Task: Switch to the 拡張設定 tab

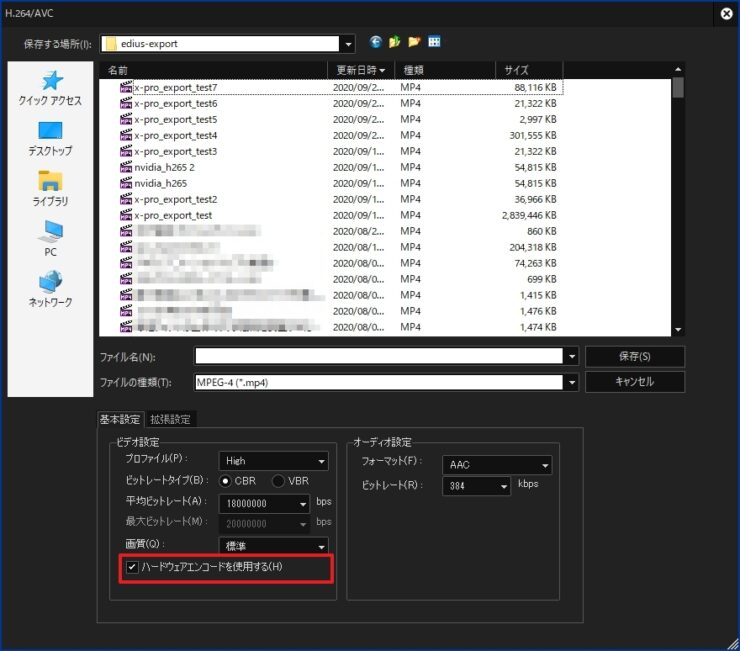Action: 171,419
